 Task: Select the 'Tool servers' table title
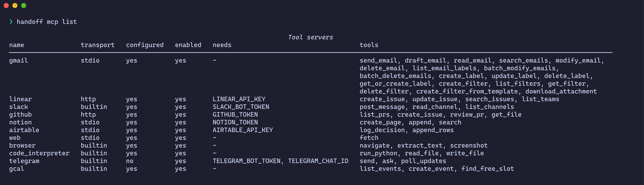[x=310, y=37]
